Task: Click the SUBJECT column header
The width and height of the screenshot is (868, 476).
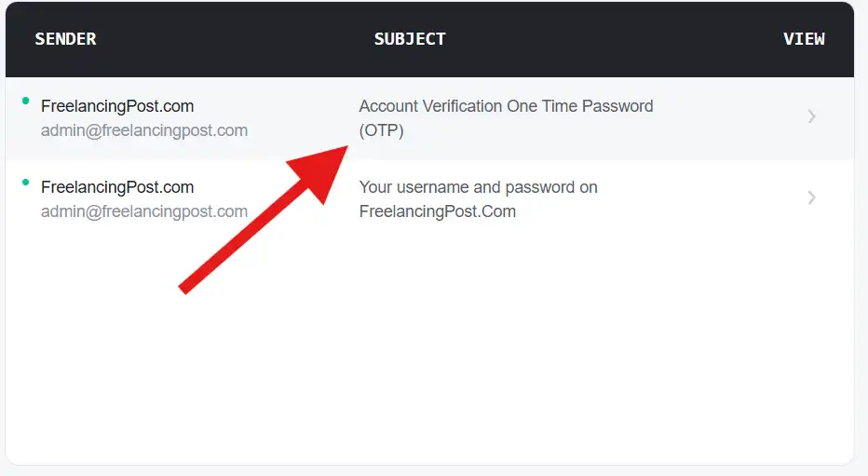Action: (x=410, y=39)
